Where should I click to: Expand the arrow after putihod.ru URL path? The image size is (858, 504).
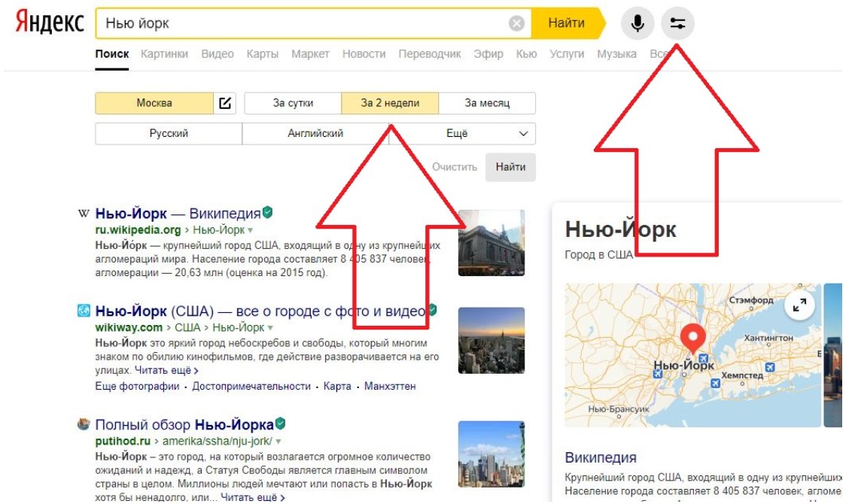pyautogui.click(x=278, y=441)
